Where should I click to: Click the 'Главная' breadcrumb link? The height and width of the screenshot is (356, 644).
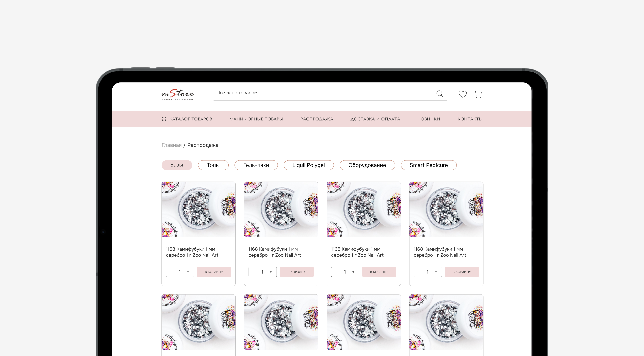pyautogui.click(x=172, y=145)
